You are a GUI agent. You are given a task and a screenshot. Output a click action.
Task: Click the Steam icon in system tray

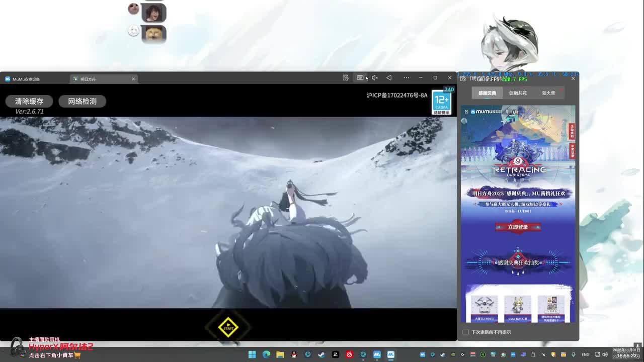[443, 355]
